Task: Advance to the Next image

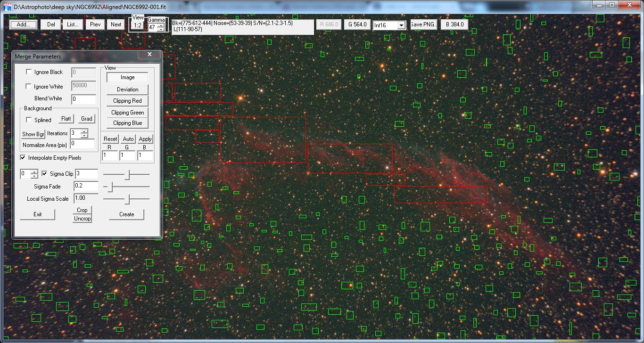Action: tap(116, 24)
